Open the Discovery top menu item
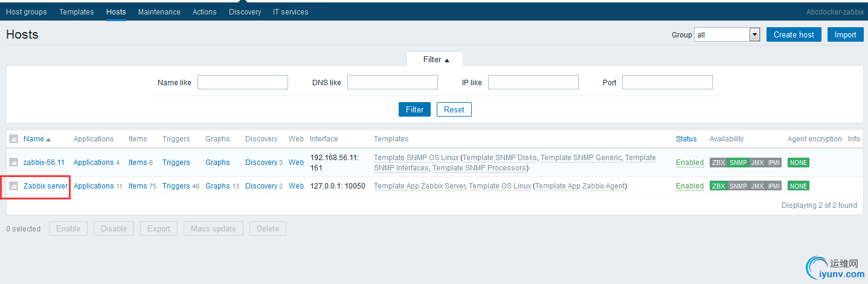The image size is (868, 284). (245, 12)
